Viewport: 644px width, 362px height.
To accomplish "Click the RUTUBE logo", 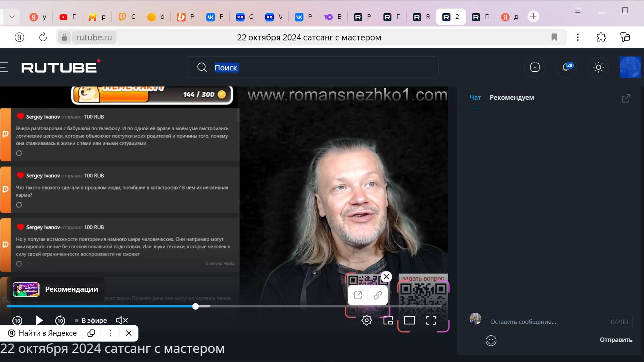I will point(59,67).
